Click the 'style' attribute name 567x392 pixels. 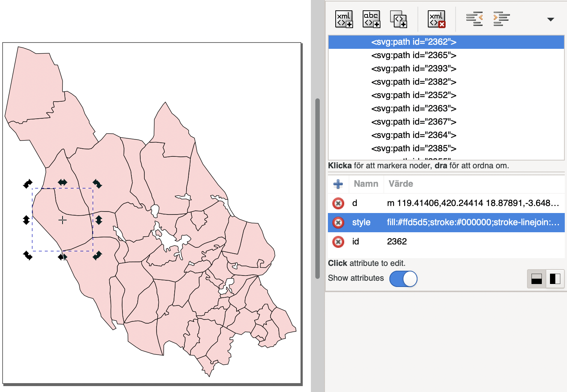(x=361, y=222)
